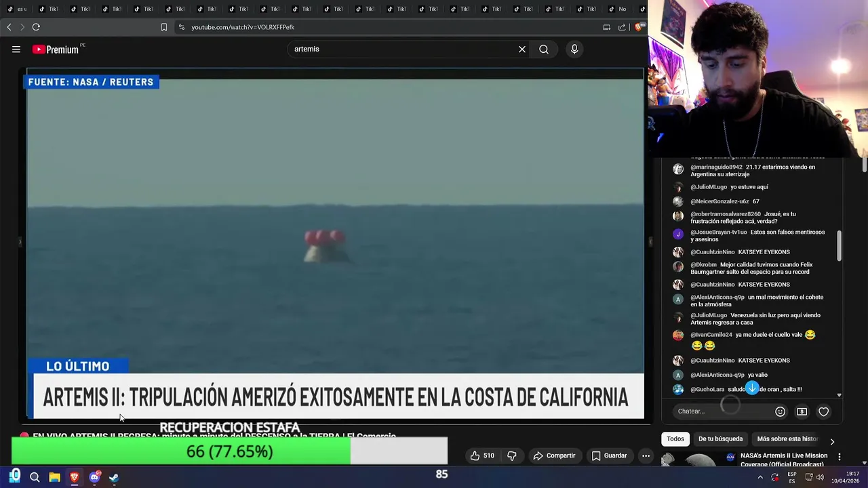Clear the 'artemis' search text with X
The height and width of the screenshot is (488, 868).
[522, 49]
